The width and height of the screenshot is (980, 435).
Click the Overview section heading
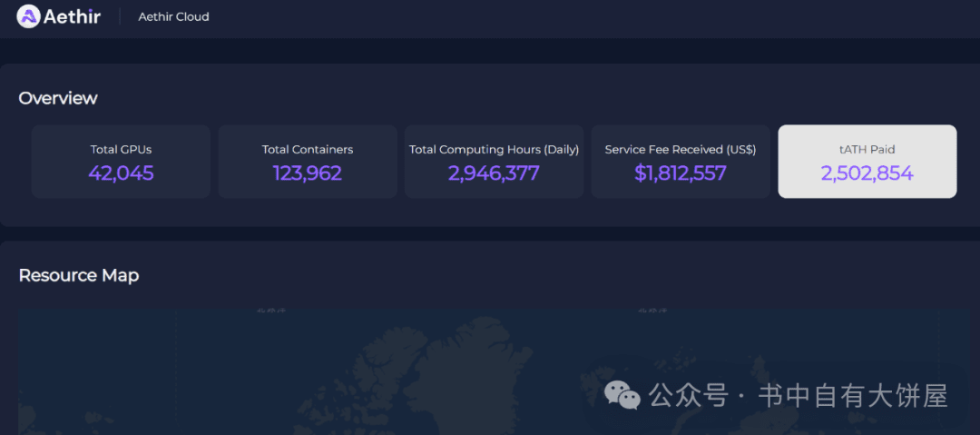click(58, 98)
